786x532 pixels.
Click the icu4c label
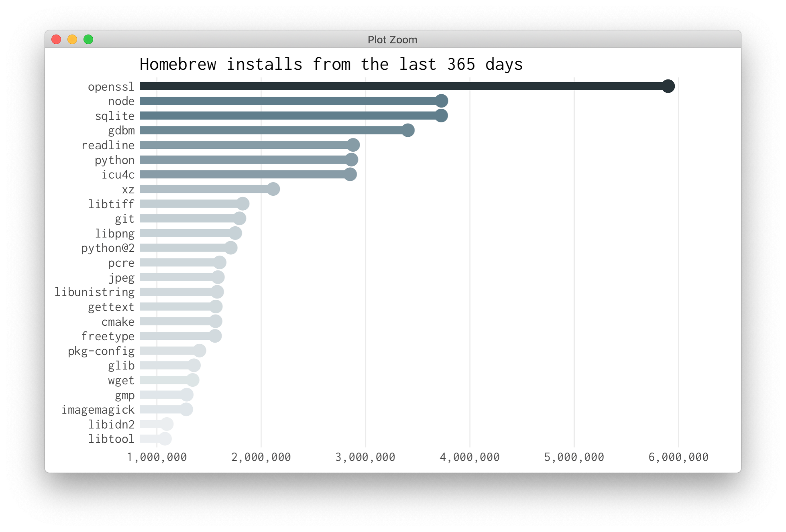118,175
